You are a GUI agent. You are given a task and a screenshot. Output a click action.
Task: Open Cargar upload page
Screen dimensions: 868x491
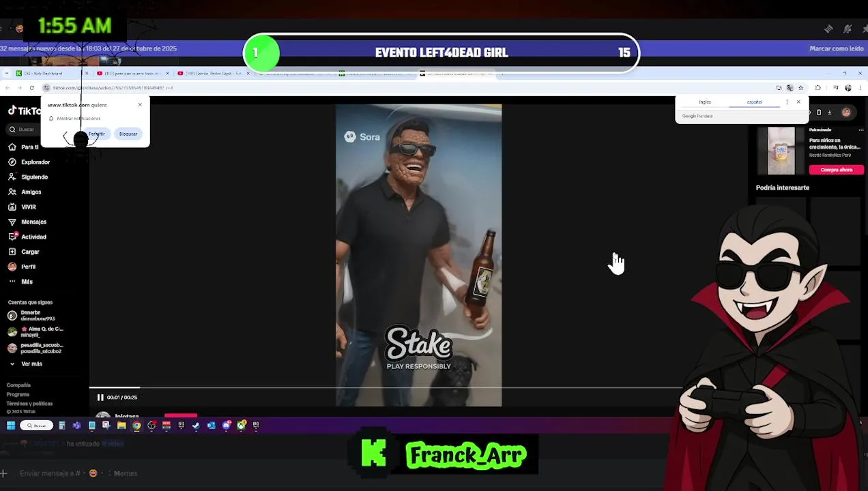click(24, 252)
